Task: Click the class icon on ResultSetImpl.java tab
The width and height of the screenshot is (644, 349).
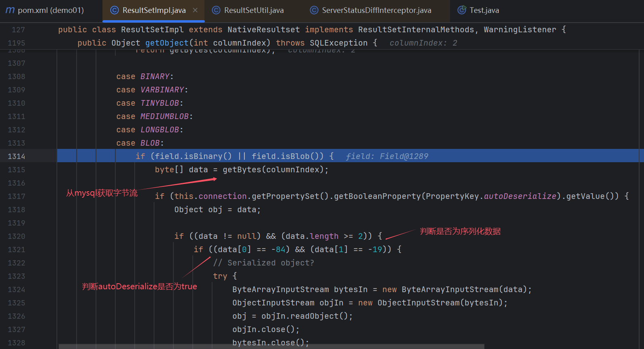Action: (x=115, y=10)
